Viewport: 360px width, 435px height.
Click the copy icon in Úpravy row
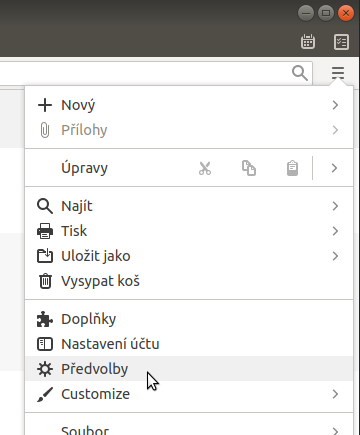point(249,168)
